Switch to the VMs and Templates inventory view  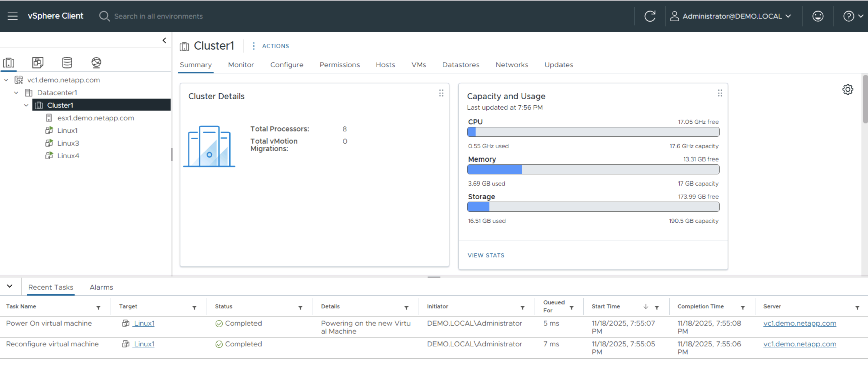coord(38,63)
